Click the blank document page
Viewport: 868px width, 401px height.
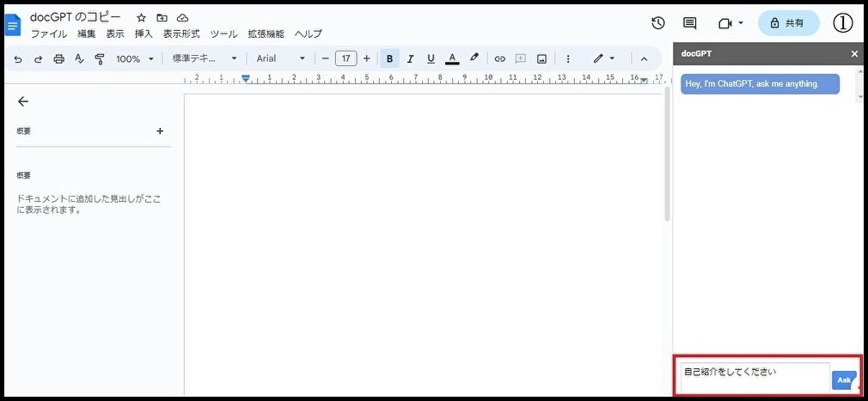tap(424, 243)
